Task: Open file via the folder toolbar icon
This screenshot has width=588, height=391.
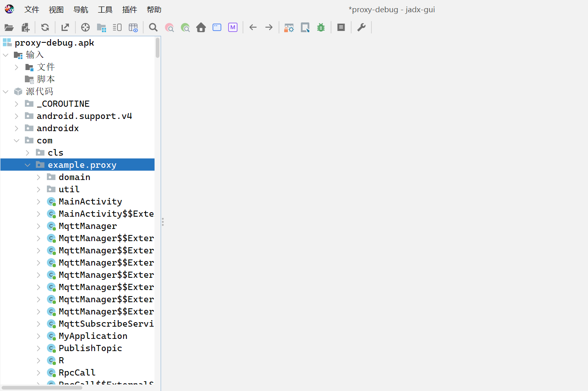Action: [x=9, y=28]
